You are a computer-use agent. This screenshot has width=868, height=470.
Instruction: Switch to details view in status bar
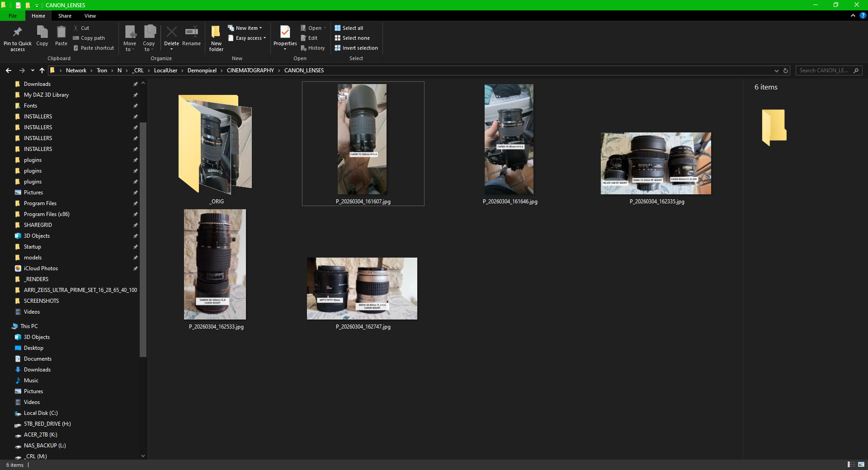pos(851,465)
